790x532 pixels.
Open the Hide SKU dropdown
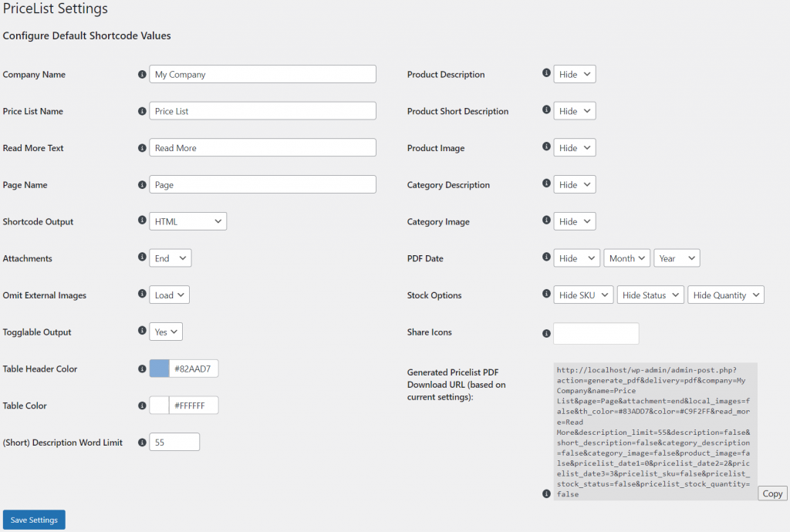tap(583, 295)
